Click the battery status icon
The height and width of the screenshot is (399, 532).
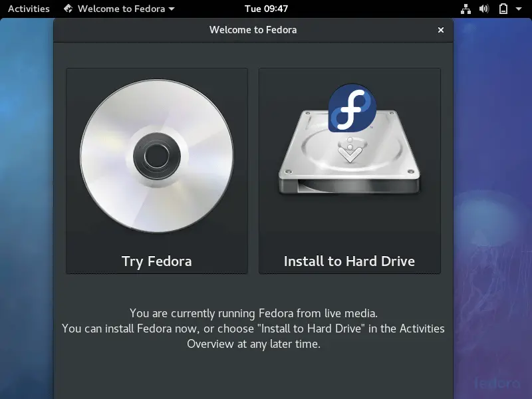tap(503, 9)
